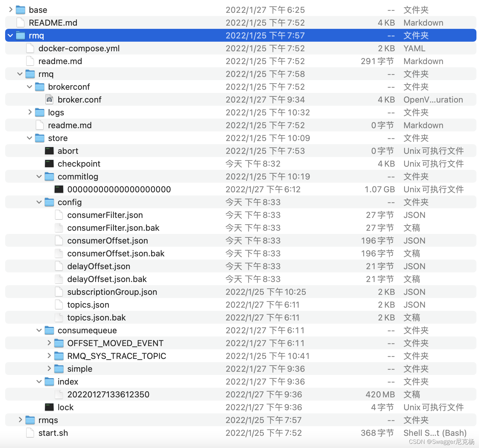Select the 20220127133612350 index file name
The height and width of the screenshot is (448, 479).
click(x=108, y=394)
